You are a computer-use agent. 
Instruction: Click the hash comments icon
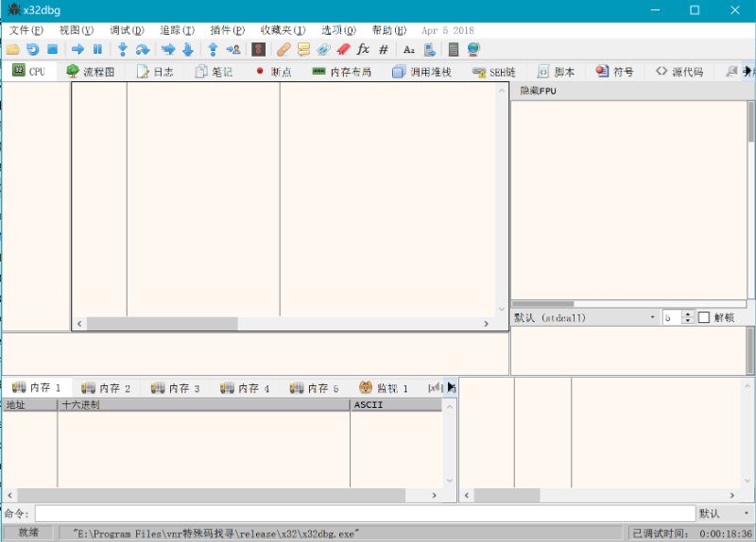click(x=384, y=49)
